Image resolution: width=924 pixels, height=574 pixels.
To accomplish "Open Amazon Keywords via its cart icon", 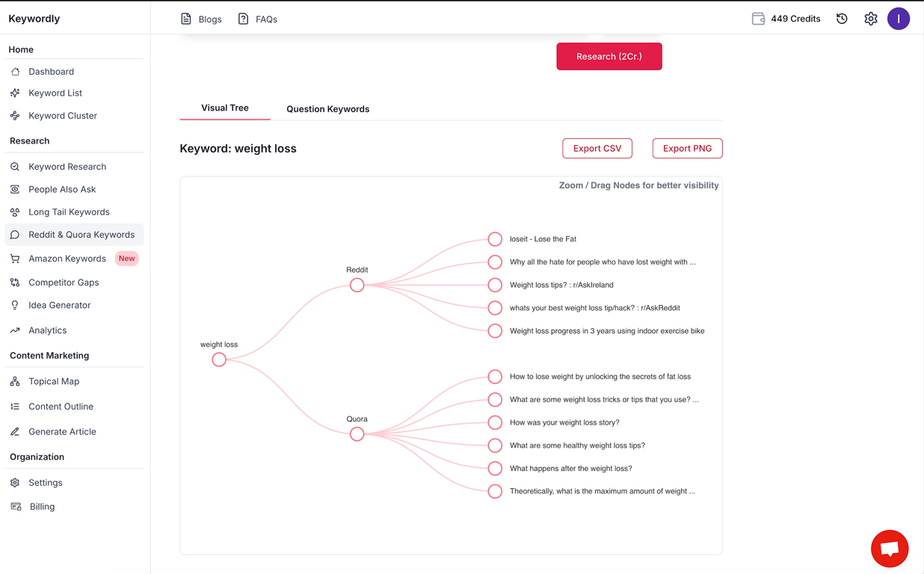I will pos(14,258).
